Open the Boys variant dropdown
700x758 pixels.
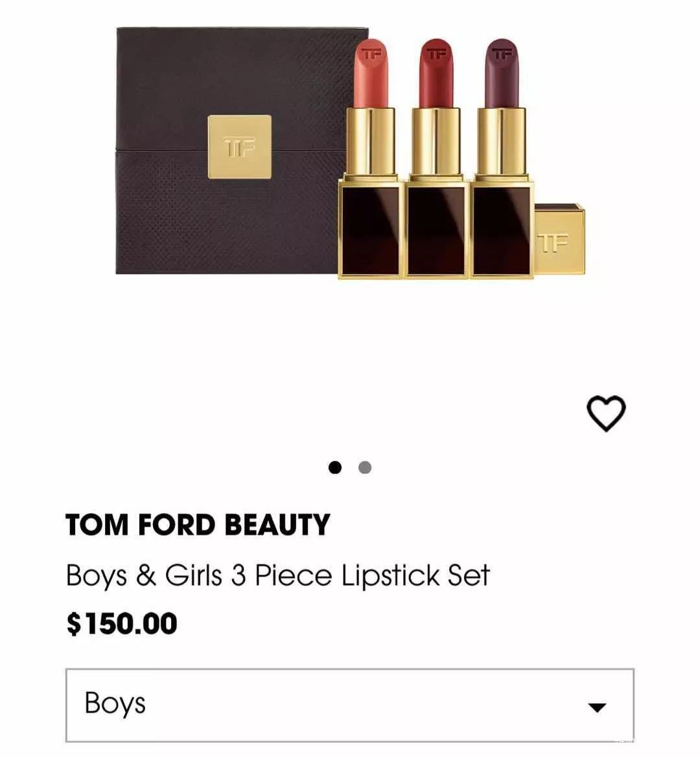(349, 705)
